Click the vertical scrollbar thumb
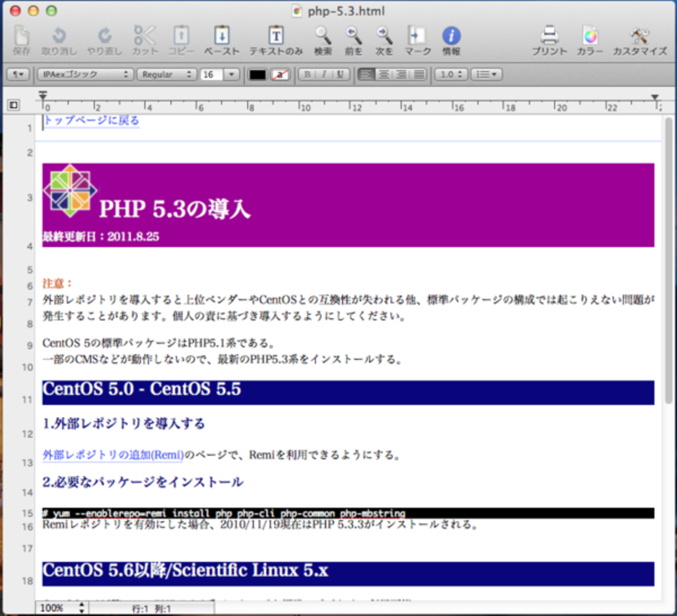Screen dimensions: 677x616 (669, 260)
